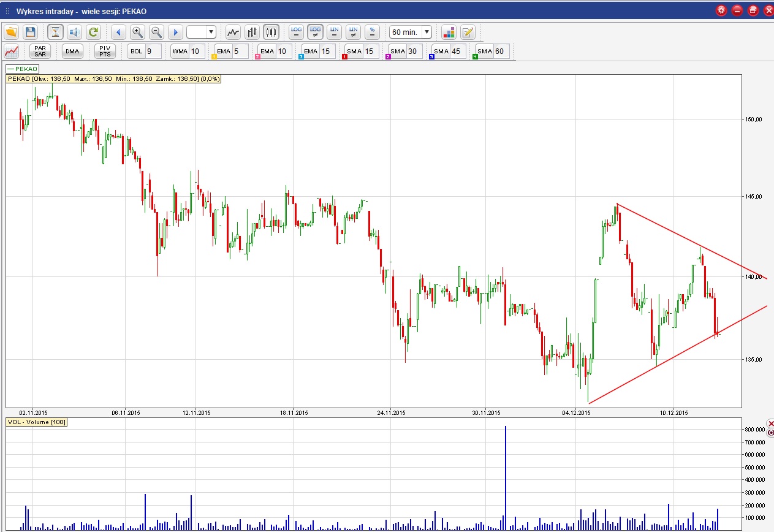Select the PEKAO legend label above chart

click(x=22, y=69)
